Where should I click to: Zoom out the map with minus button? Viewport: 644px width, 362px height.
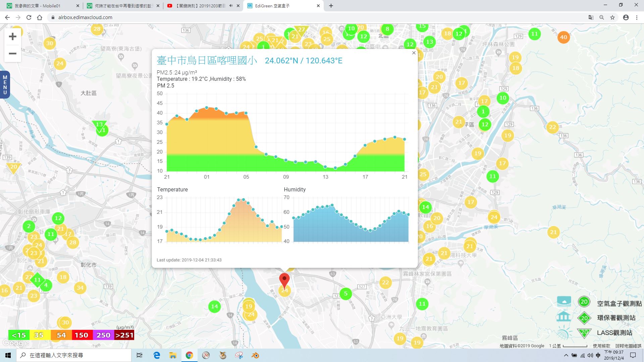12,54
